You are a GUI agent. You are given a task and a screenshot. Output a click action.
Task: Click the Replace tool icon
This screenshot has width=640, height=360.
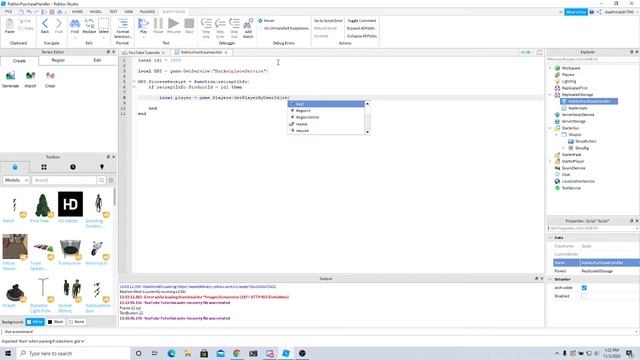[x=89, y=24]
